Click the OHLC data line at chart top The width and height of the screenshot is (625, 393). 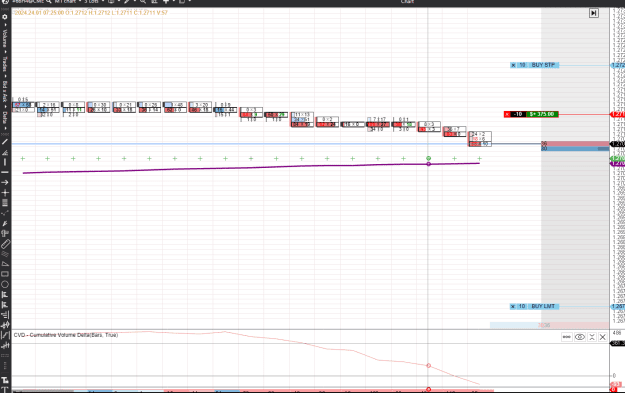pyautogui.click(x=91, y=13)
